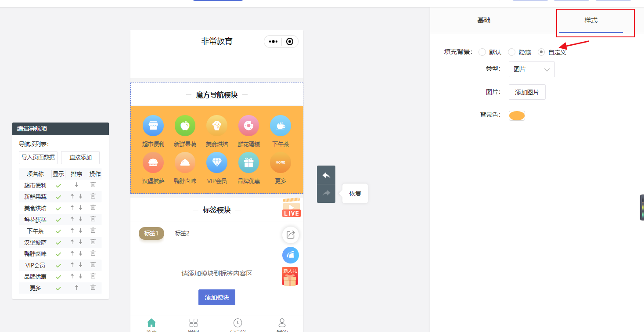Viewport: 644px width, 332px height.
Task: Click the MORE 更多 icon
Action: pyautogui.click(x=280, y=162)
